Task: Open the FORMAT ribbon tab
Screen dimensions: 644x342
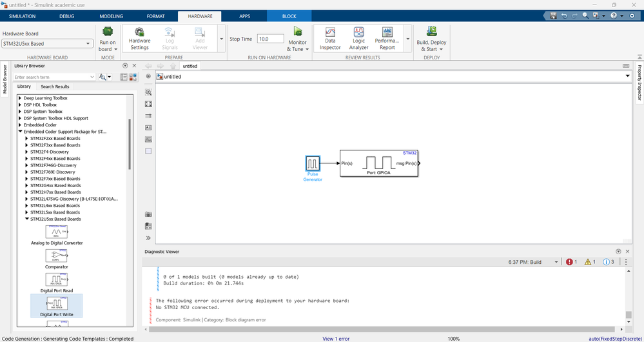Action: pyautogui.click(x=155, y=16)
